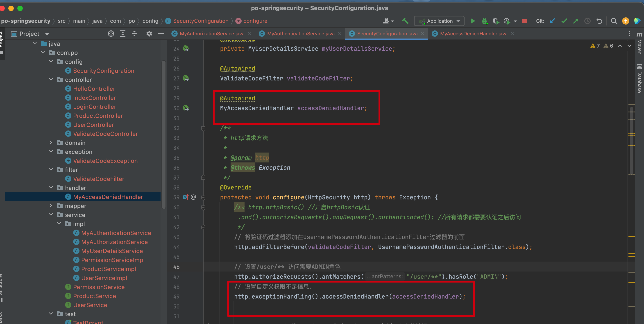Open UserController in project tree
The image size is (644, 324).
point(93,125)
